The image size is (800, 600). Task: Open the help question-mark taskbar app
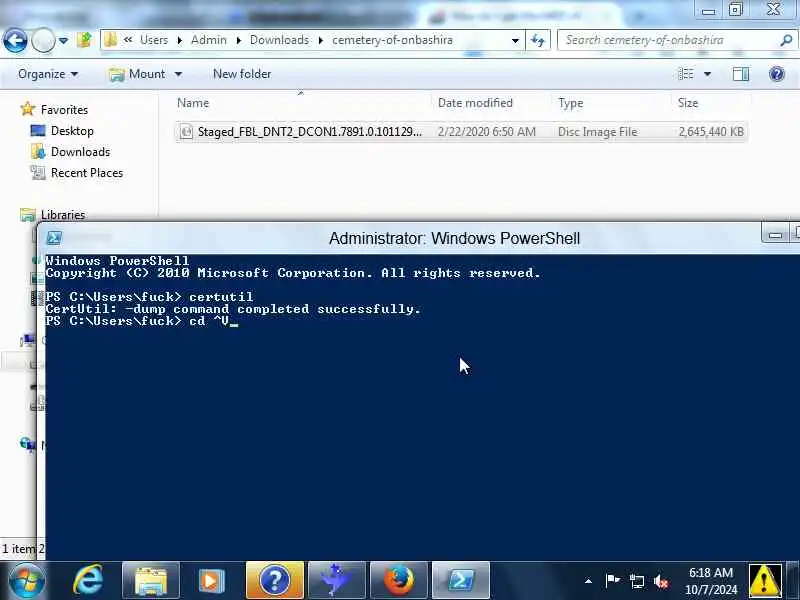click(274, 581)
